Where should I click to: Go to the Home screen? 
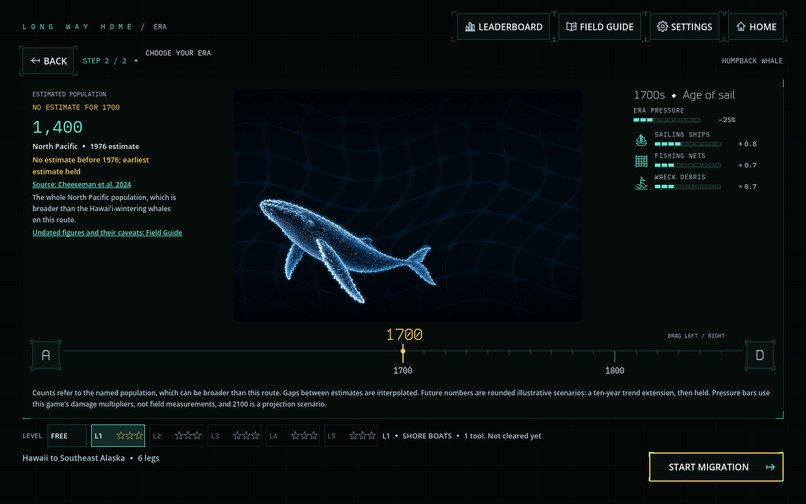pos(756,27)
